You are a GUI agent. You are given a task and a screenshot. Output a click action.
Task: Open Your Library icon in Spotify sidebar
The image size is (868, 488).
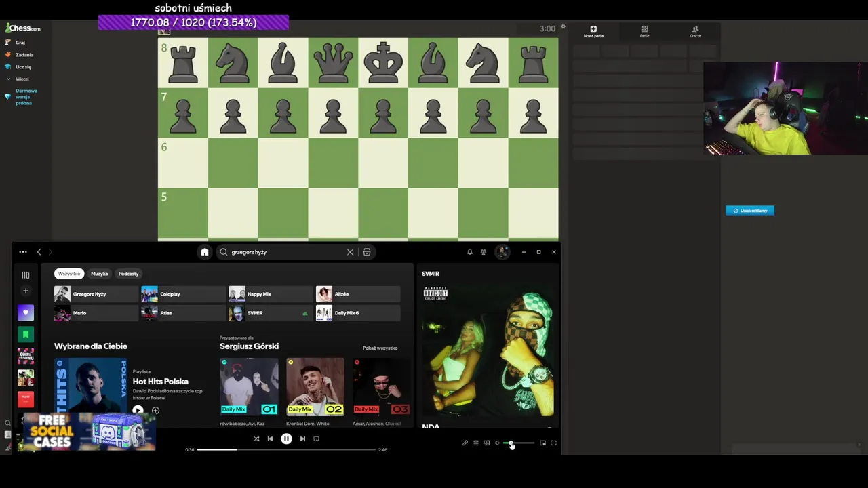pos(26,275)
